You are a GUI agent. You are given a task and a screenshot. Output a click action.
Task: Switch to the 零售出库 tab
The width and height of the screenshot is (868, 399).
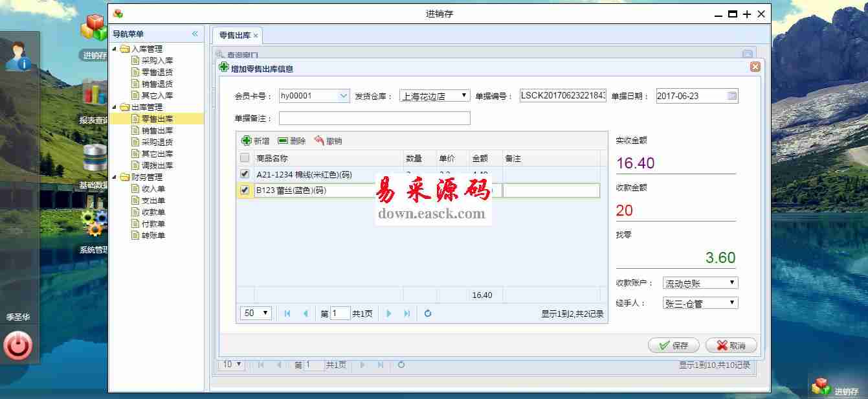pos(234,35)
